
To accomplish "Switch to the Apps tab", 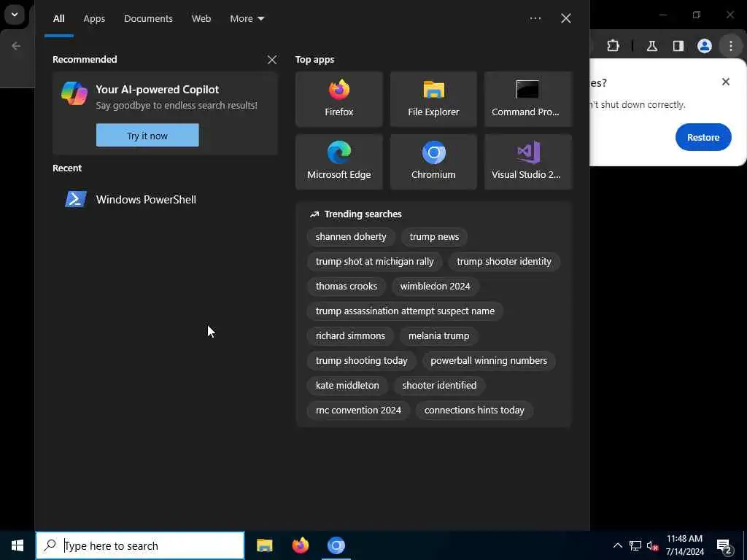I will (94, 18).
